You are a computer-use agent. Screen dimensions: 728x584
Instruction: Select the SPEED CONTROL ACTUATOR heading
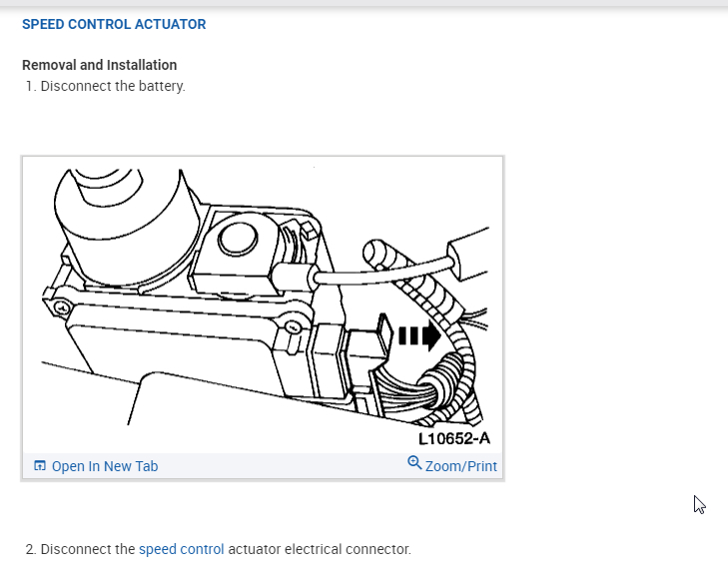coord(114,24)
